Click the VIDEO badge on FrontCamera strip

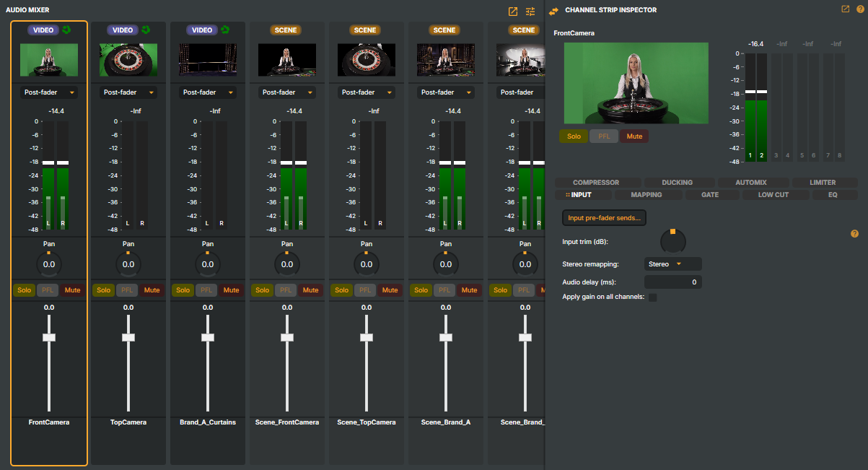point(43,30)
